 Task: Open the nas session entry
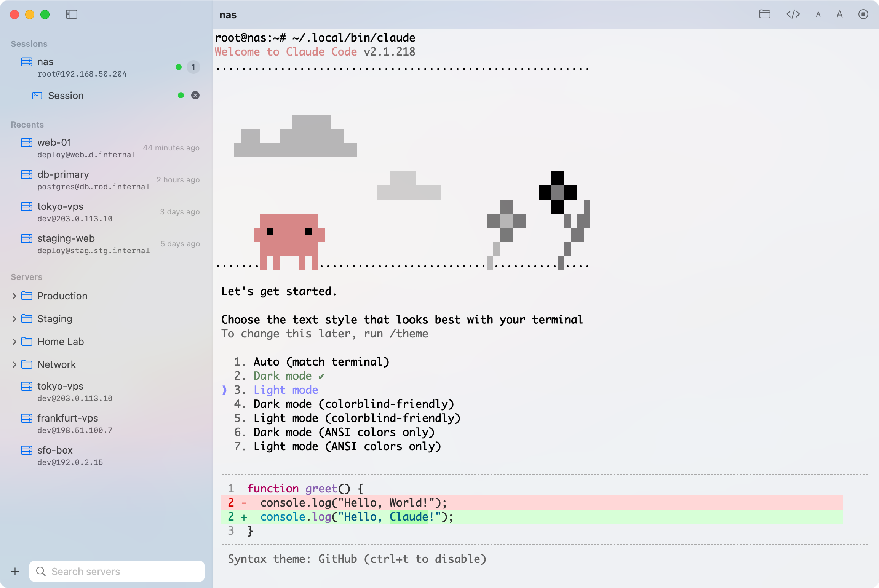click(x=107, y=67)
